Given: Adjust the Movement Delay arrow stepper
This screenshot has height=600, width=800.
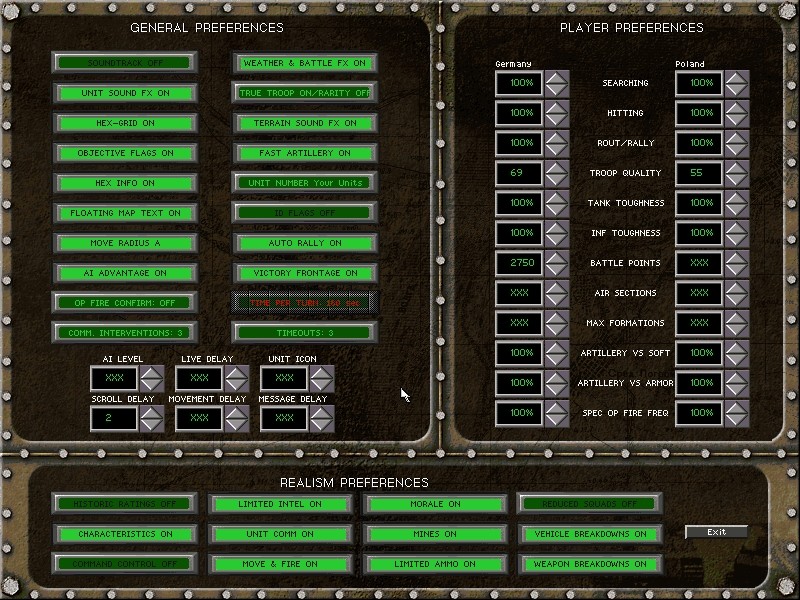Looking at the screenshot, I should tap(237, 418).
